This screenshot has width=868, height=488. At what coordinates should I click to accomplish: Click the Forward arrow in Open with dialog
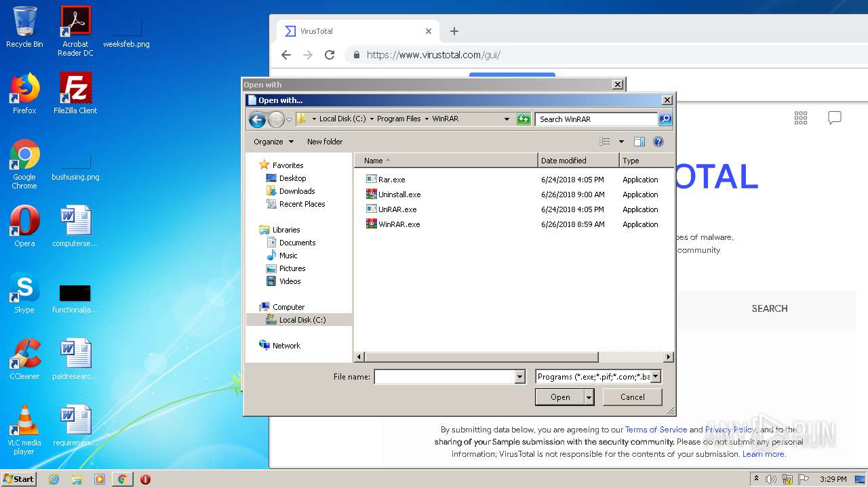coord(276,120)
